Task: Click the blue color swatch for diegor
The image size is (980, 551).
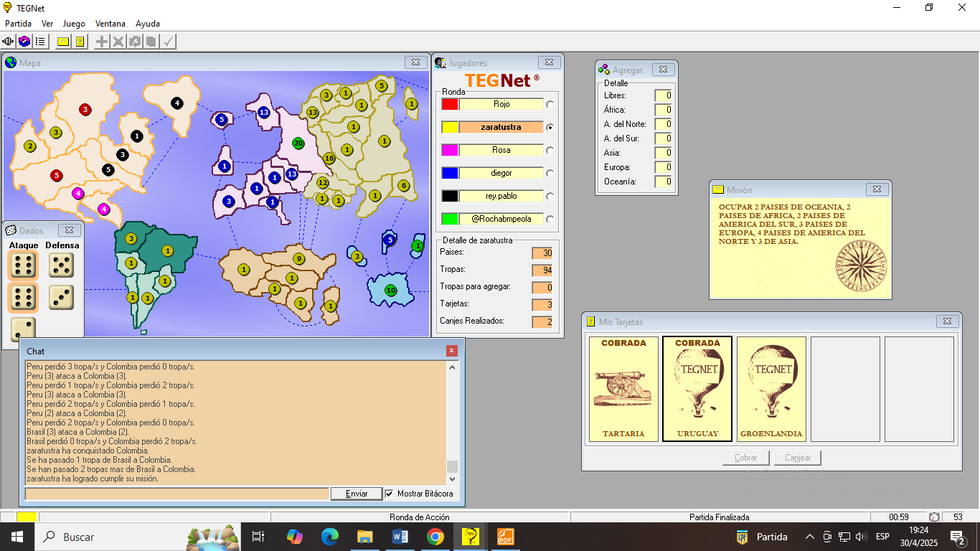Action: [450, 173]
